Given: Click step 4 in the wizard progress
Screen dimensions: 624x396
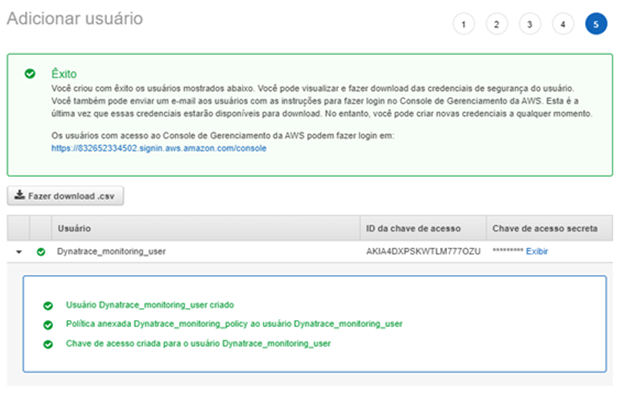Looking at the screenshot, I should (x=563, y=24).
